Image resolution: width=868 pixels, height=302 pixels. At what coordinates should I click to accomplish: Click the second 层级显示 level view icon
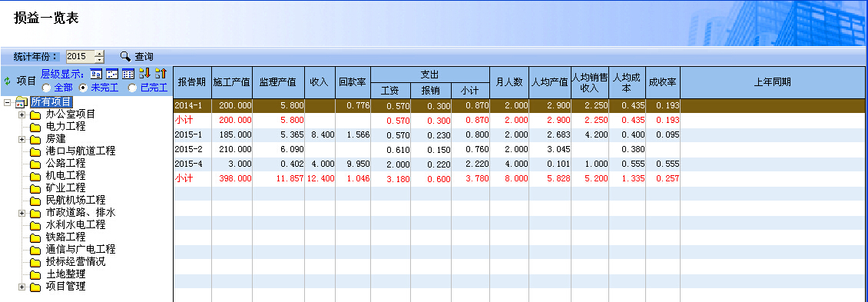(112, 74)
